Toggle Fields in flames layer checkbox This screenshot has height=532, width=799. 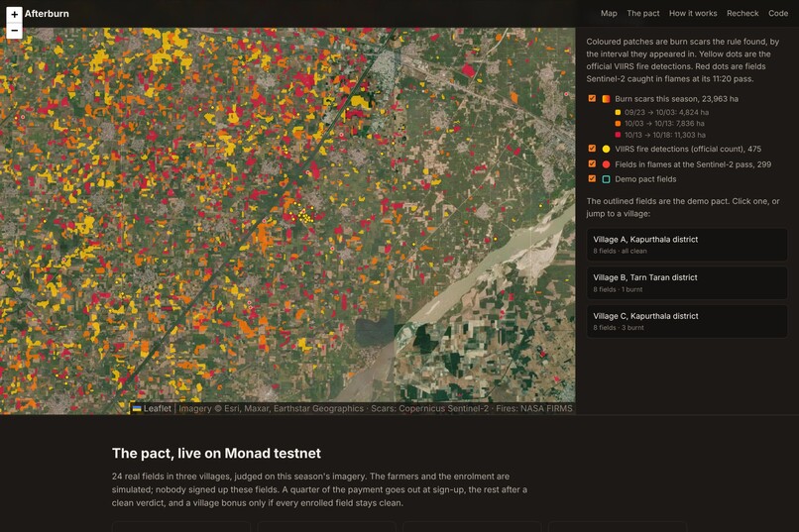(x=592, y=163)
